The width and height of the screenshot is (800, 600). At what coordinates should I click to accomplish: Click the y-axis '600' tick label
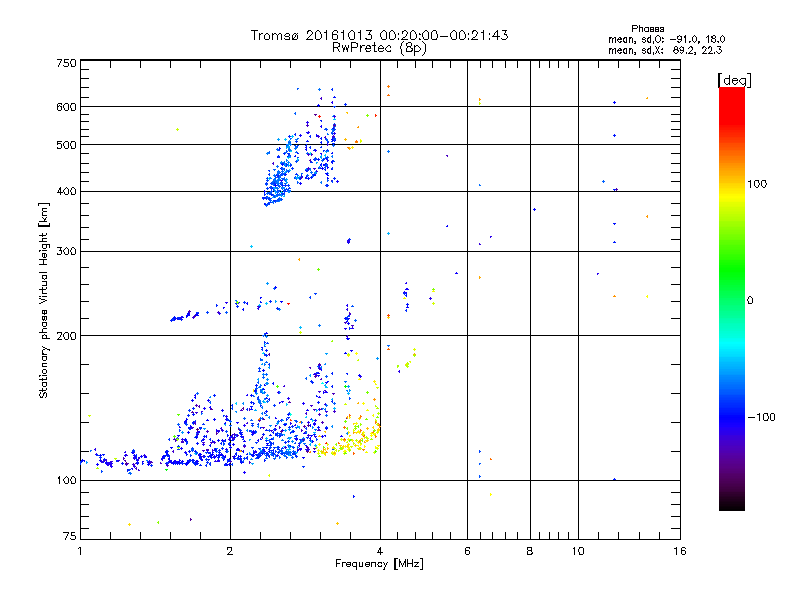point(66,107)
